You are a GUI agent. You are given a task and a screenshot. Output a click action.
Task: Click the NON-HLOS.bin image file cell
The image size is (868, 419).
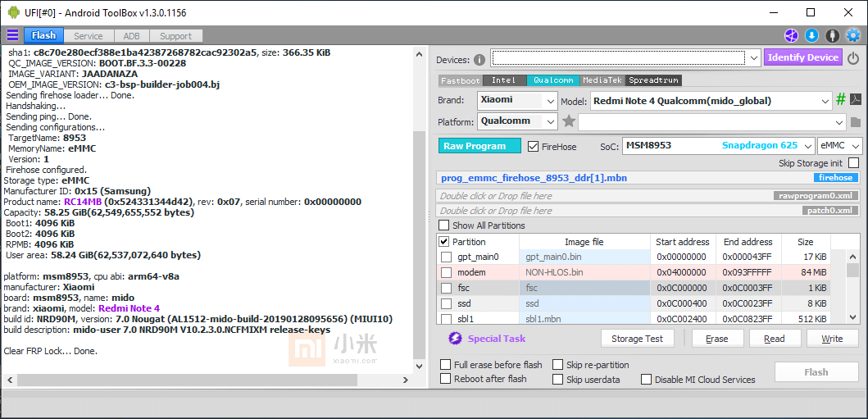tap(584, 272)
